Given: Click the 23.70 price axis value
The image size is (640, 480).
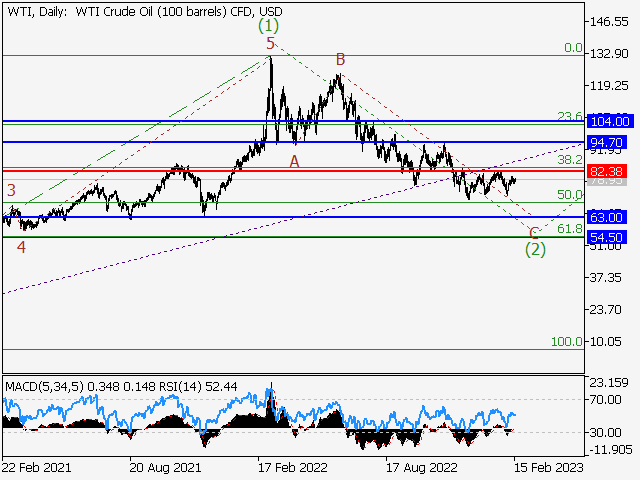Looking at the screenshot, I should point(605,310).
